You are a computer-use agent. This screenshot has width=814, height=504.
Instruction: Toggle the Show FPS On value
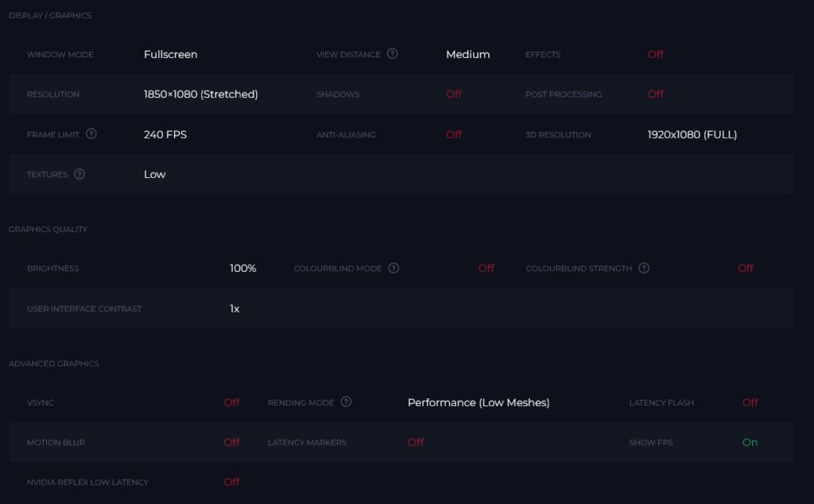pyautogui.click(x=750, y=442)
